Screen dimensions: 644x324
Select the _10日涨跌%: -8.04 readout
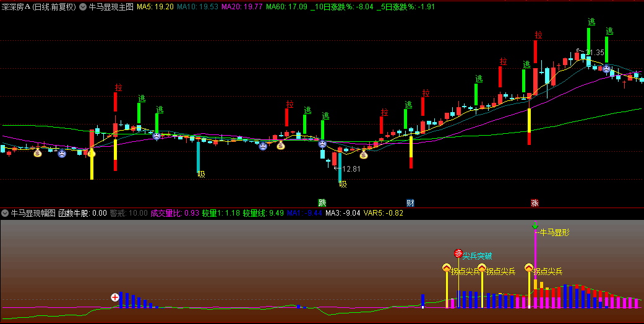click(x=342, y=7)
